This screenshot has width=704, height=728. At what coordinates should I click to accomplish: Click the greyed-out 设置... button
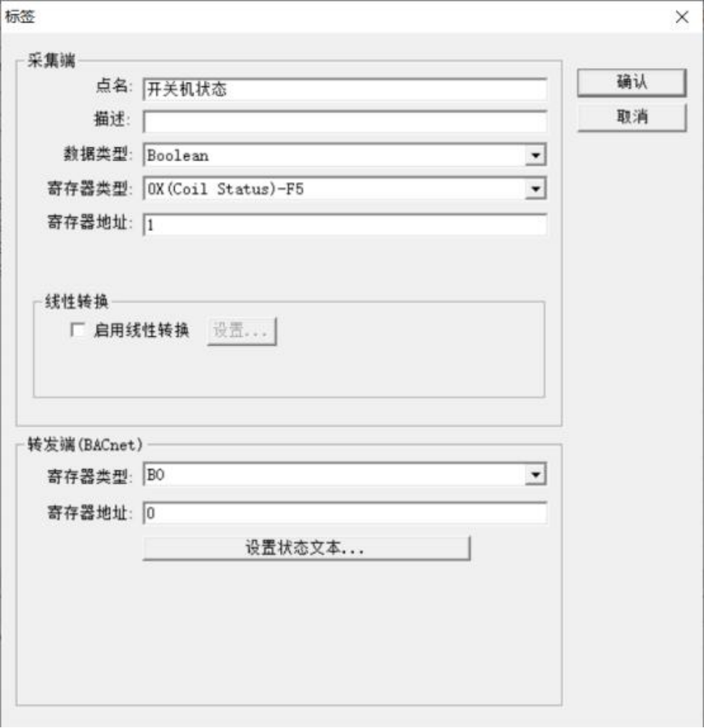pyautogui.click(x=242, y=331)
